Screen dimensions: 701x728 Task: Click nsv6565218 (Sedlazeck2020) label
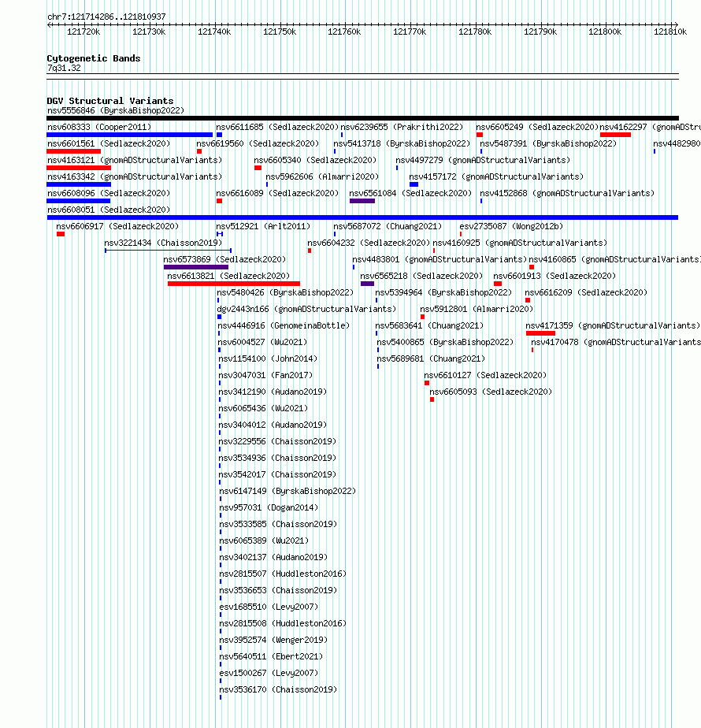pyautogui.click(x=421, y=277)
